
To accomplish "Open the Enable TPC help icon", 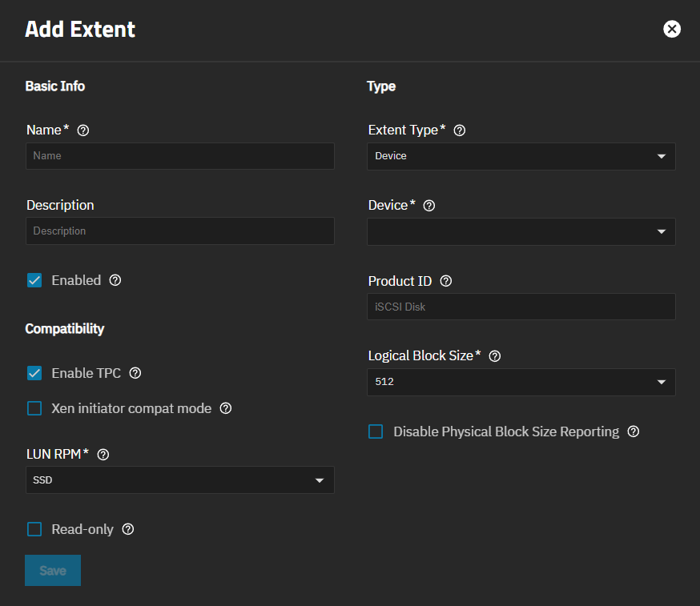I will click(135, 373).
